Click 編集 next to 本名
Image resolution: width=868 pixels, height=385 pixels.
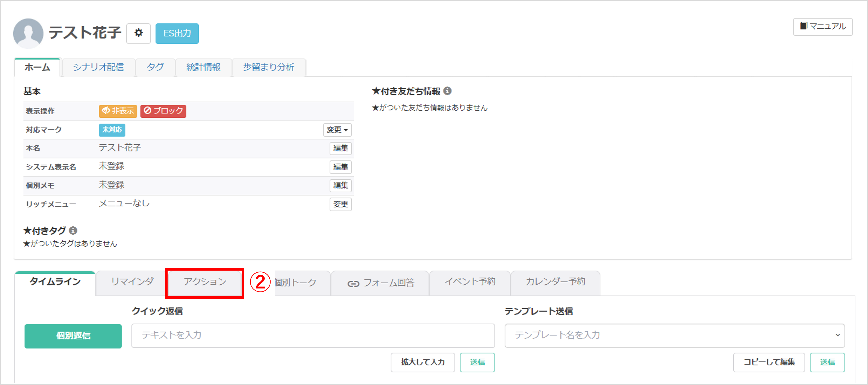340,149
